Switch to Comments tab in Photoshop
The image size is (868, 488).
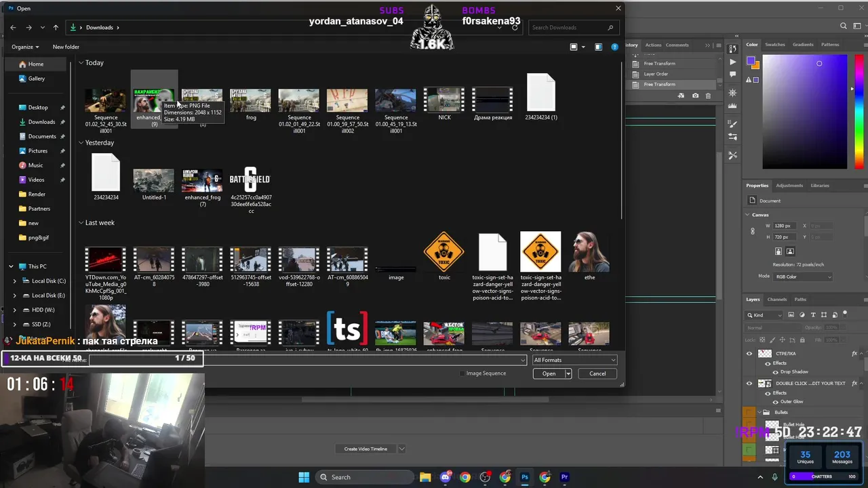pos(677,45)
